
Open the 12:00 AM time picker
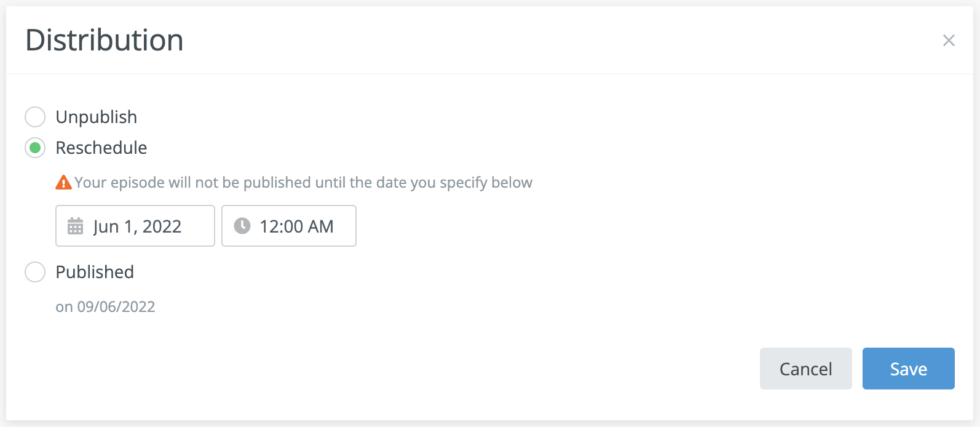[x=289, y=226]
